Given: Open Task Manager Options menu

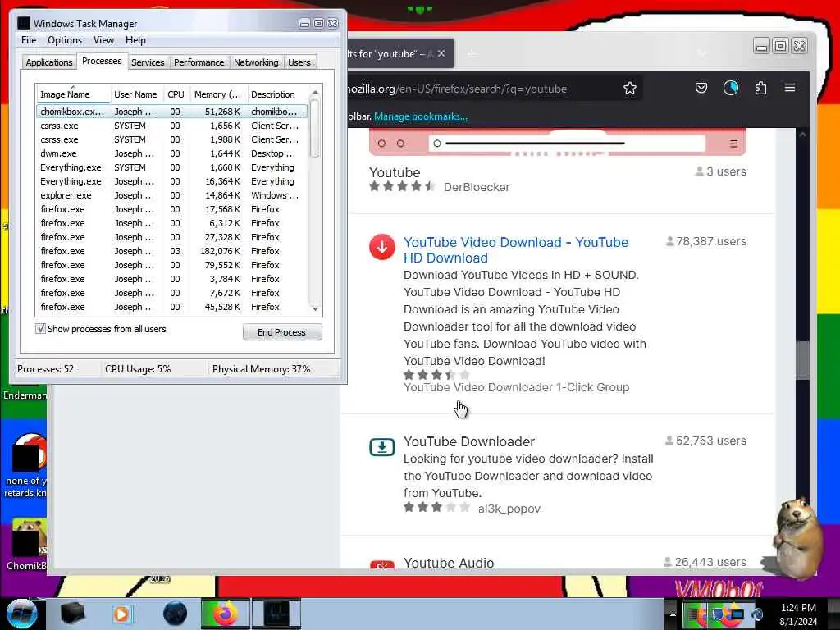Looking at the screenshot, I should pyautogui.click(x=65, y=40).
